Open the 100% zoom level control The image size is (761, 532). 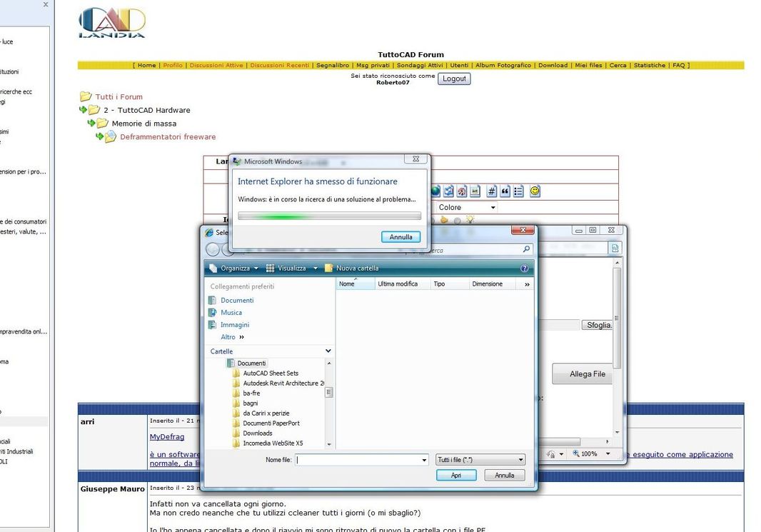(591, 454)
